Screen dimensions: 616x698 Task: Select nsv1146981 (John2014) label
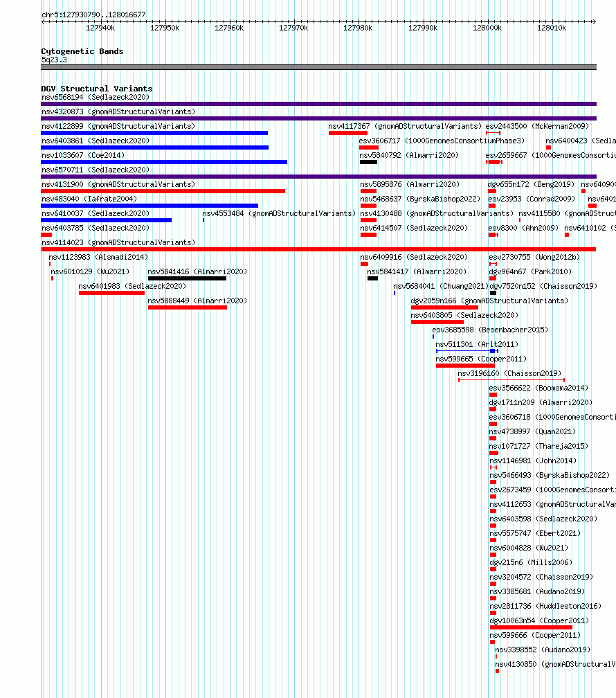[533, 460]
